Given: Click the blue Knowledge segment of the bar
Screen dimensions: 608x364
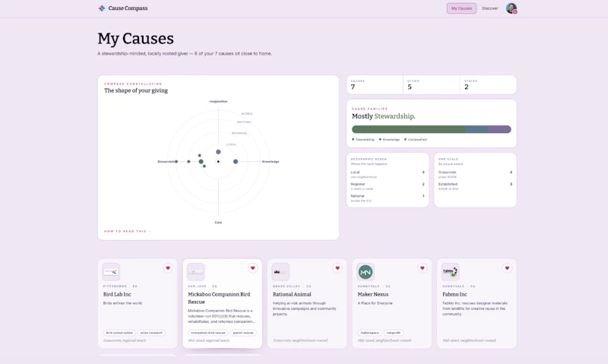Looking at the screenshot, I should 477,129.
